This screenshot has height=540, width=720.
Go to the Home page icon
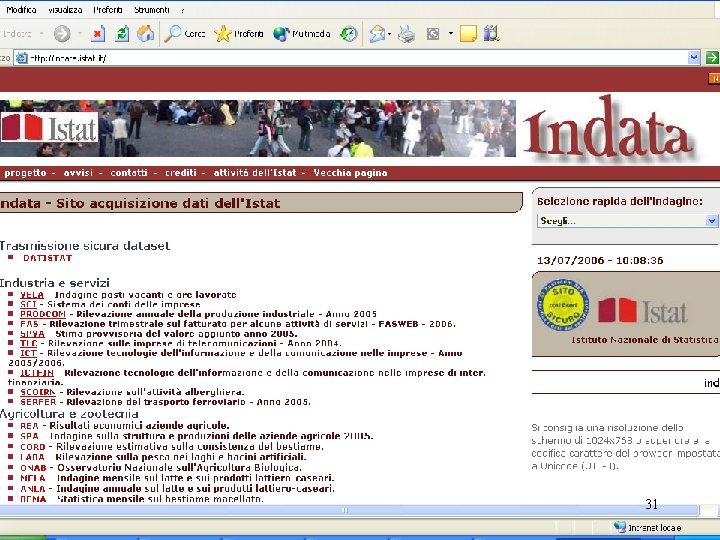point(146,34)
